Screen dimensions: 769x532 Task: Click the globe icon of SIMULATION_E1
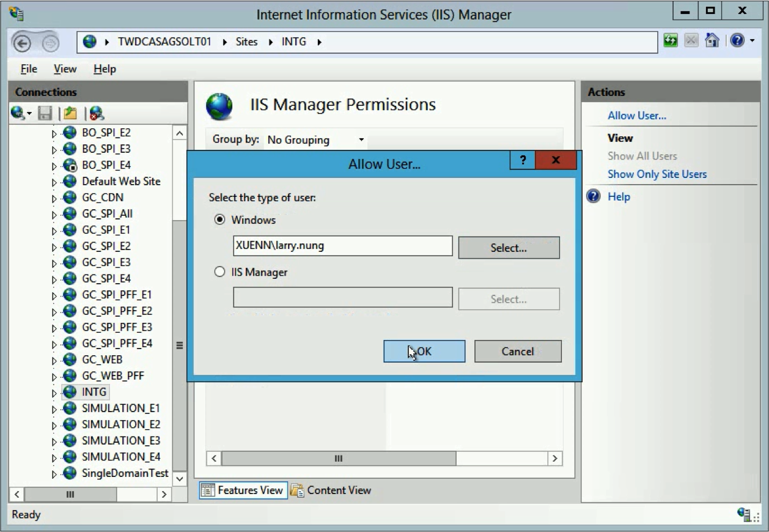point(70,408)
